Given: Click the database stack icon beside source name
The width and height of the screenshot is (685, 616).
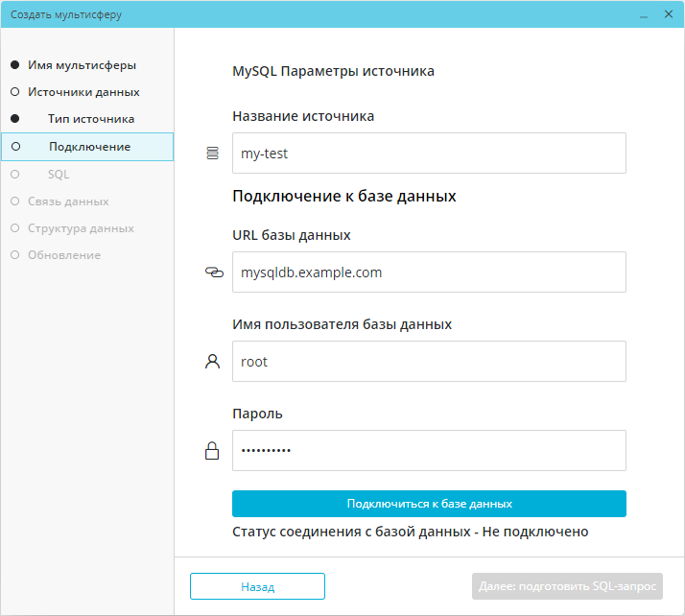Looking at the screenshot, I should point(212,153).
